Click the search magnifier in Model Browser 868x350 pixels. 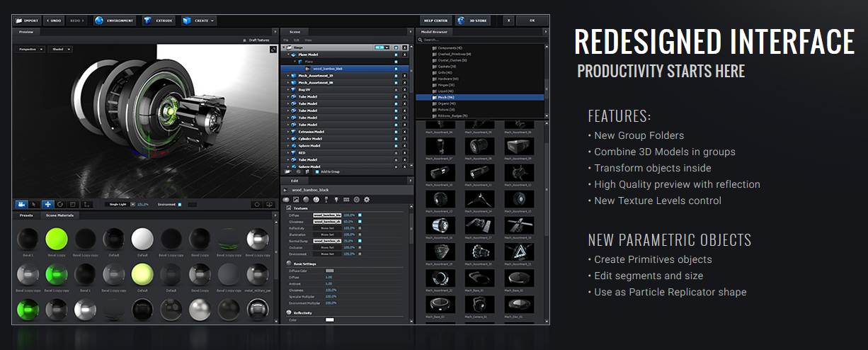[x=420, y=40]
